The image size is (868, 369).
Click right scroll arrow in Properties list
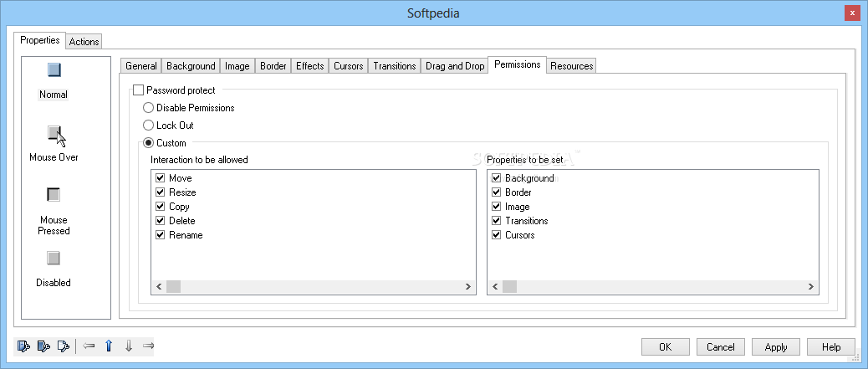point(811,286)
